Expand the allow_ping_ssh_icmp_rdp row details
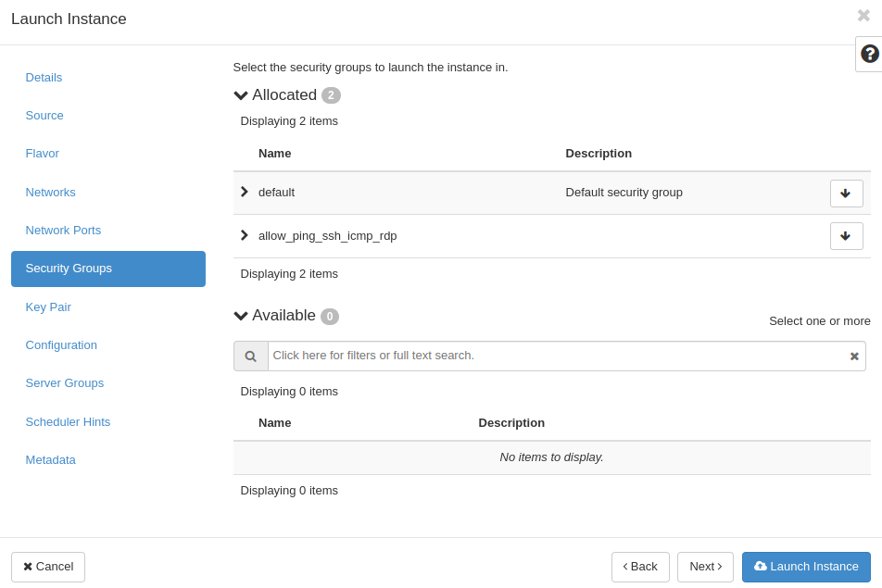This screenshot has width=882, height=588. tap(245, 235)
